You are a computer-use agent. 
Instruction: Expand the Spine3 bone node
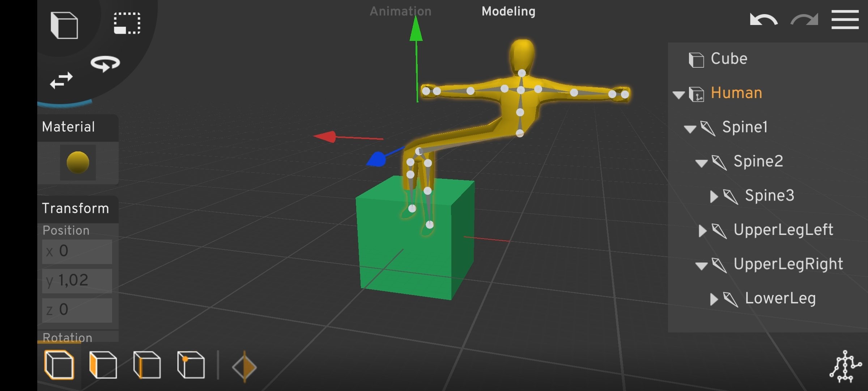coord(714,197)
